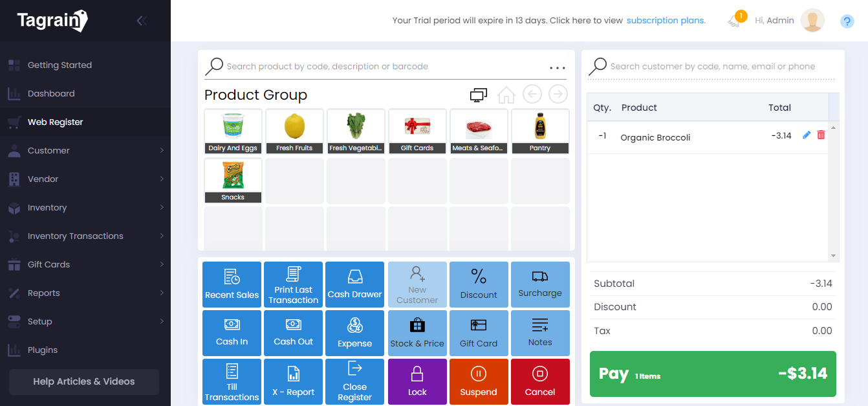This screenshot has height=406, width=868.
Task: Select Plugins in the sidebar
Action: [43, 350]
